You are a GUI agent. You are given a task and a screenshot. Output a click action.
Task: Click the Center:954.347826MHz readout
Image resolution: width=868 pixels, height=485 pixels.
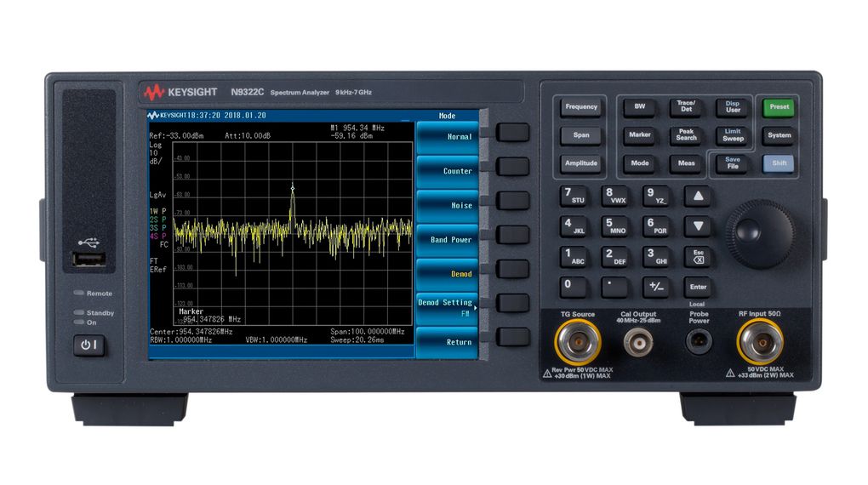point(191,332)
